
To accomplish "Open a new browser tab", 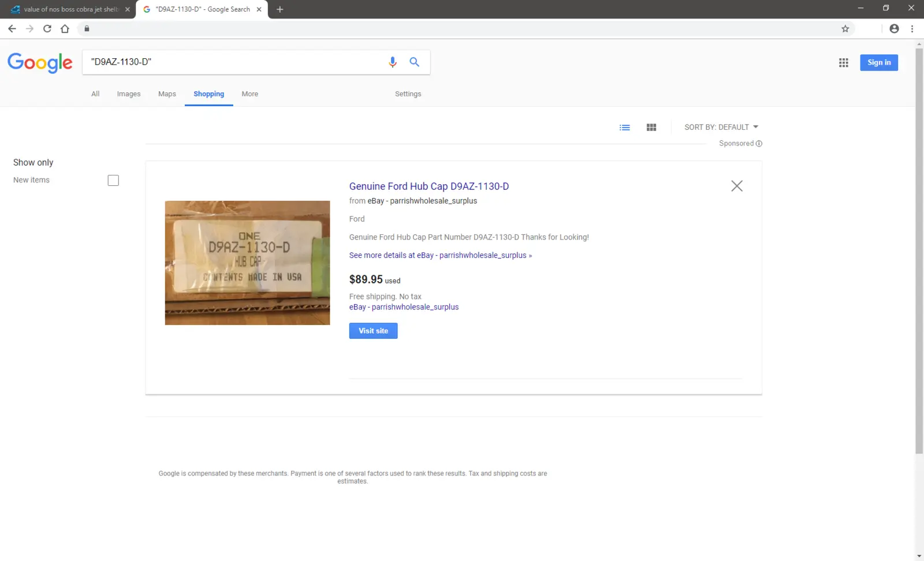I will [280, 9].
